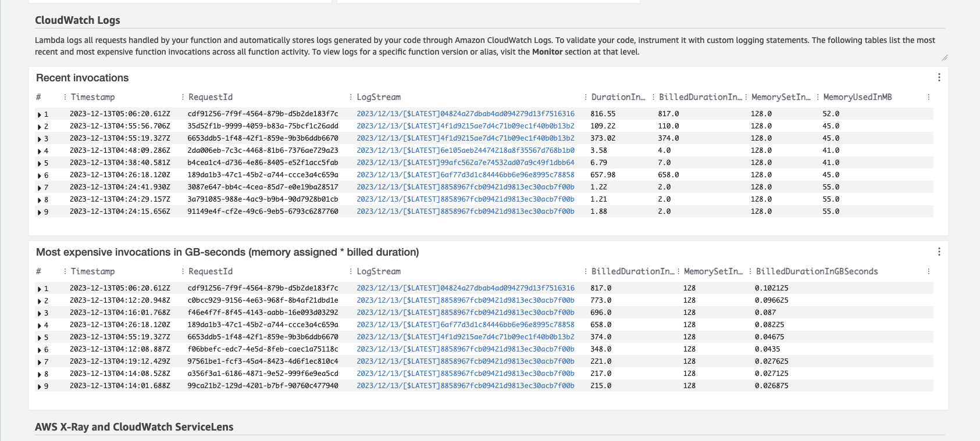
Task: Open log stream 99afc562 for RequestId b4cea1c4
Action: click(x=465, y=163)
